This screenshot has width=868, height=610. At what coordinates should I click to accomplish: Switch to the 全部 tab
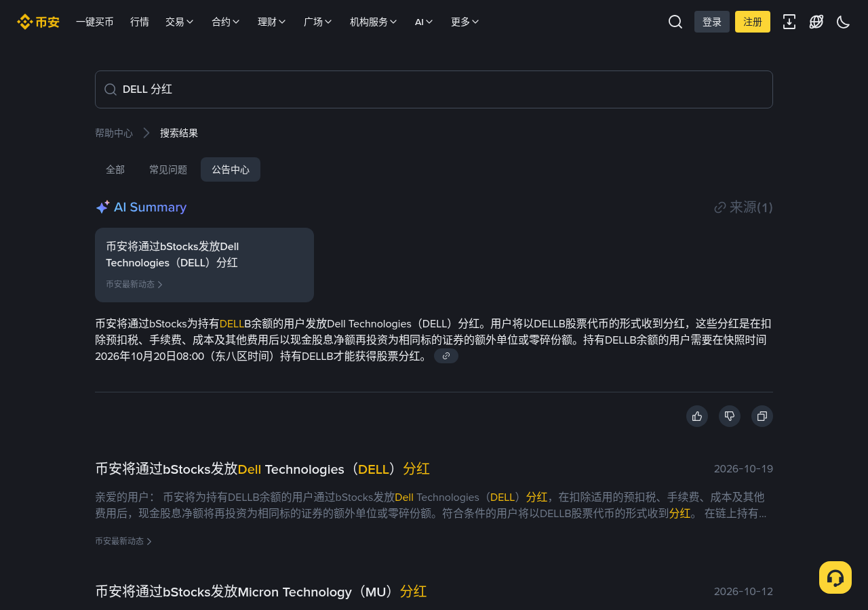[x=115, y=169]
